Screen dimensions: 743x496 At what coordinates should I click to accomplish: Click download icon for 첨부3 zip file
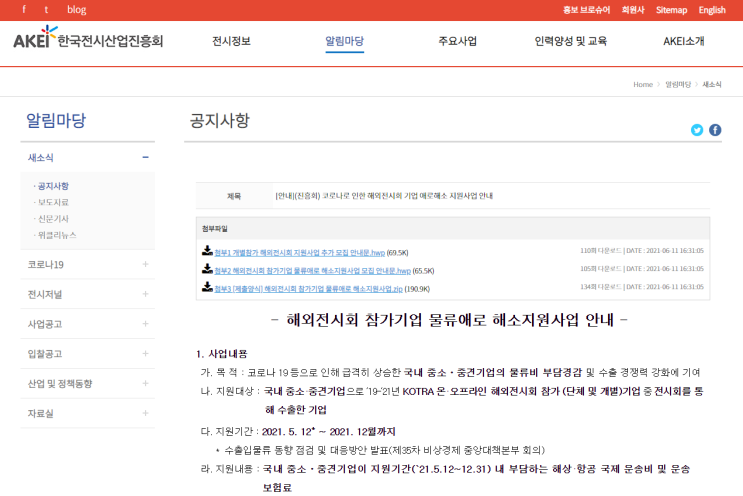coord(207,287)
